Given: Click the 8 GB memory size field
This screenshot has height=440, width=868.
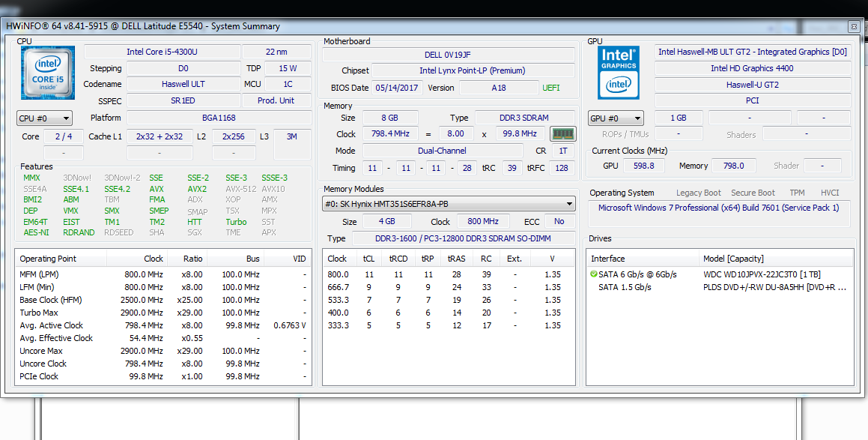Looking at the screenshot, I should pyautogui.click(x=389, y=118).
